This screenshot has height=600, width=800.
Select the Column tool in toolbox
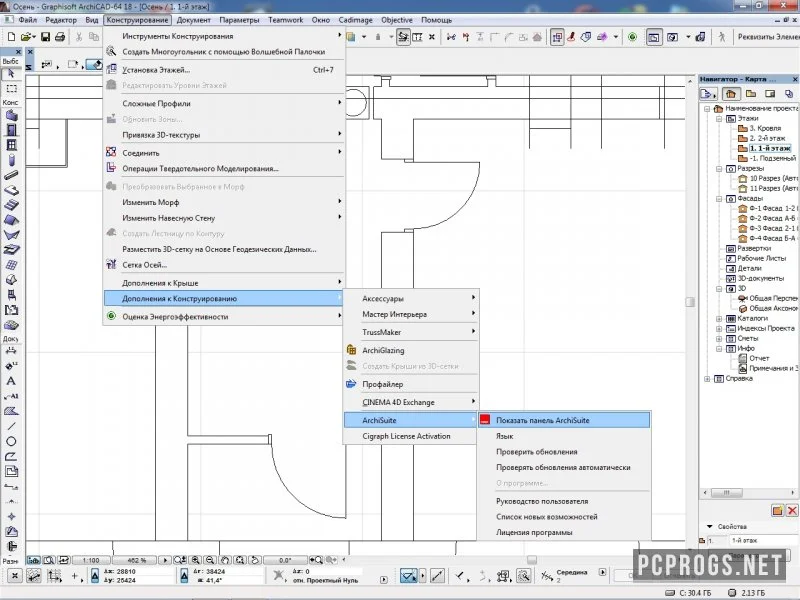[11, 160]
